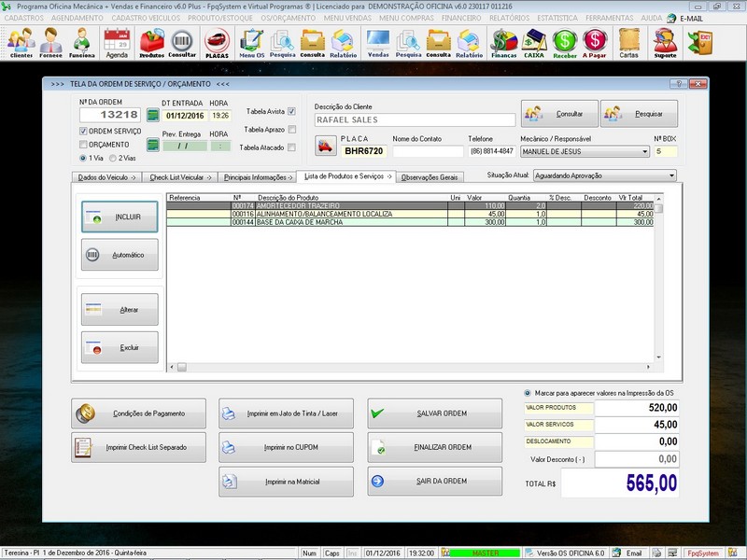This screenshot has width=747, height=560.
Task: Click the INCLUIR button
Action: coord(120,217)
